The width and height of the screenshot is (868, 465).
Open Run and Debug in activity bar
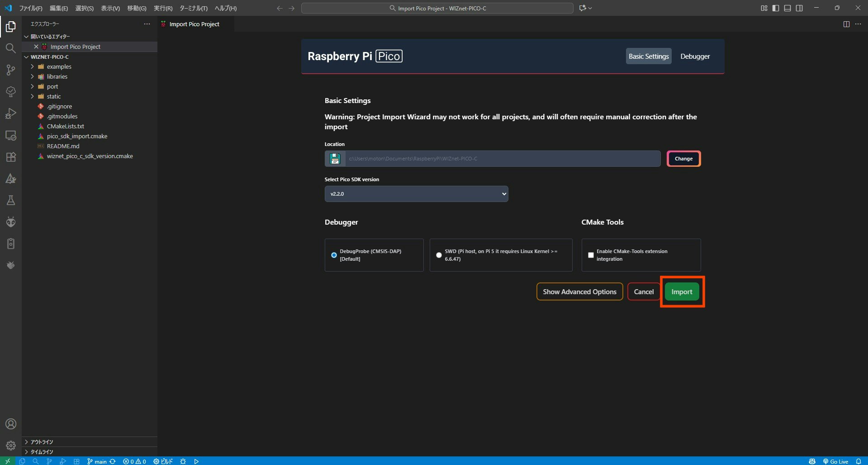click(x=11, y=113)
